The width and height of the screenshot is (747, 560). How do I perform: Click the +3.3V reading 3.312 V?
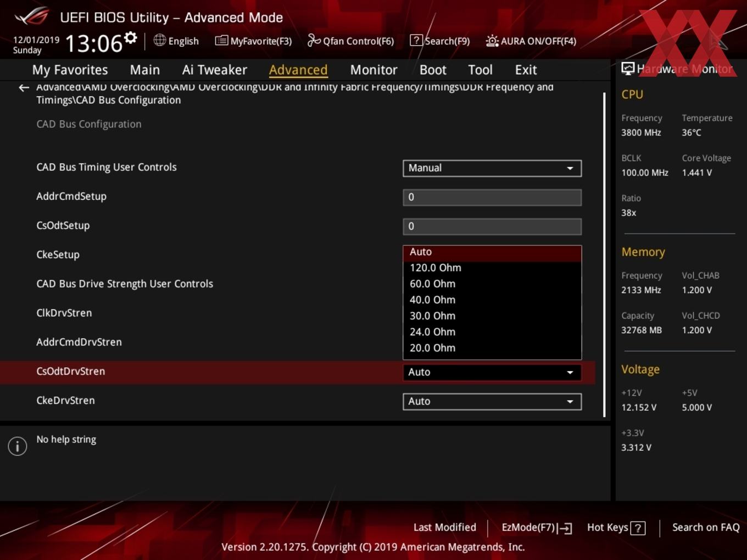(x=636, y=448)
